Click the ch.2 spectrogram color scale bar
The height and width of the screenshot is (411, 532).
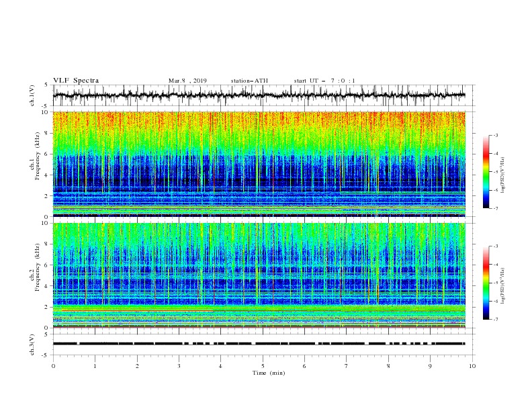(486, 283)
